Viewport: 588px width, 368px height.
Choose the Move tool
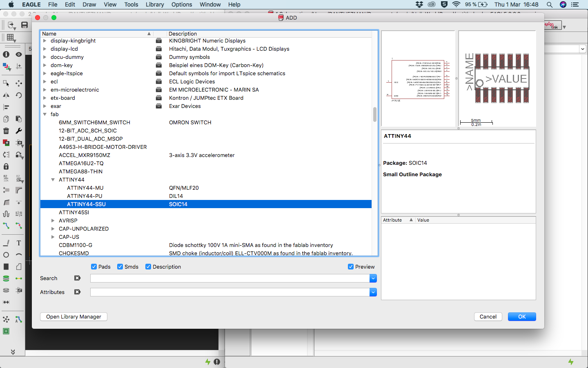point(19,83)
